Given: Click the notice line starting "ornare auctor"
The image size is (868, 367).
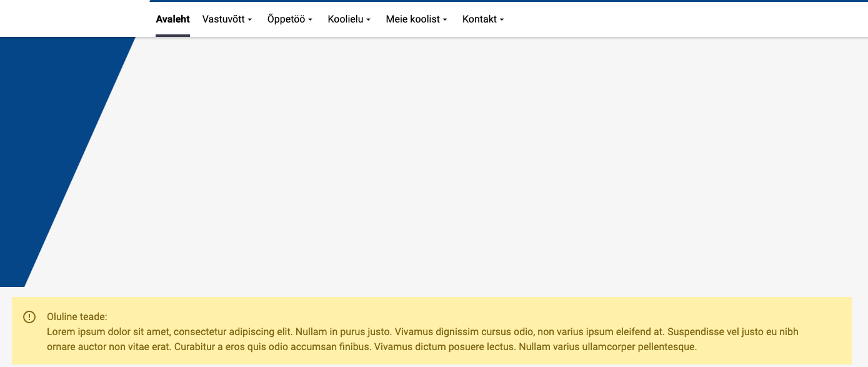Looking at the screenshot, I should (371, 346).
